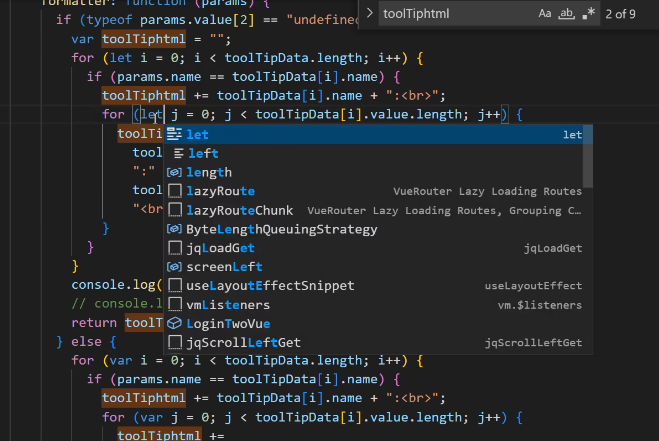Click highlighted toolTiphtml in the var declaration

[x=143, y=39]
